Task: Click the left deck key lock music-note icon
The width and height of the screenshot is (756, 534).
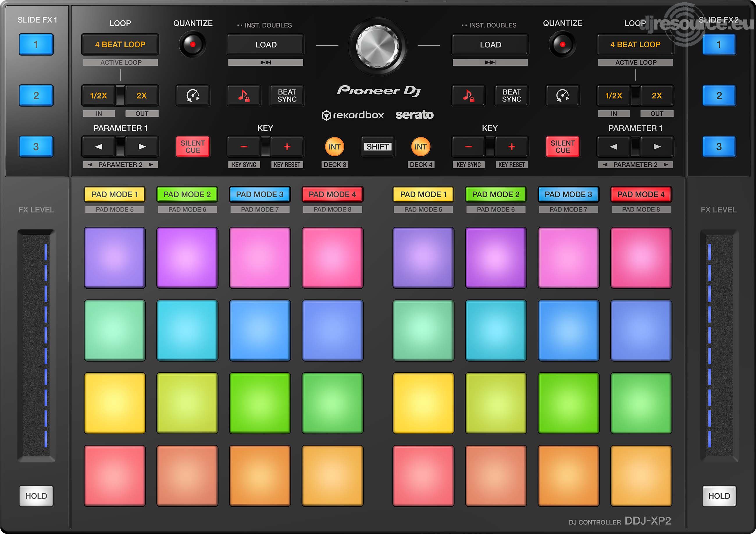Action: (244, 95)
